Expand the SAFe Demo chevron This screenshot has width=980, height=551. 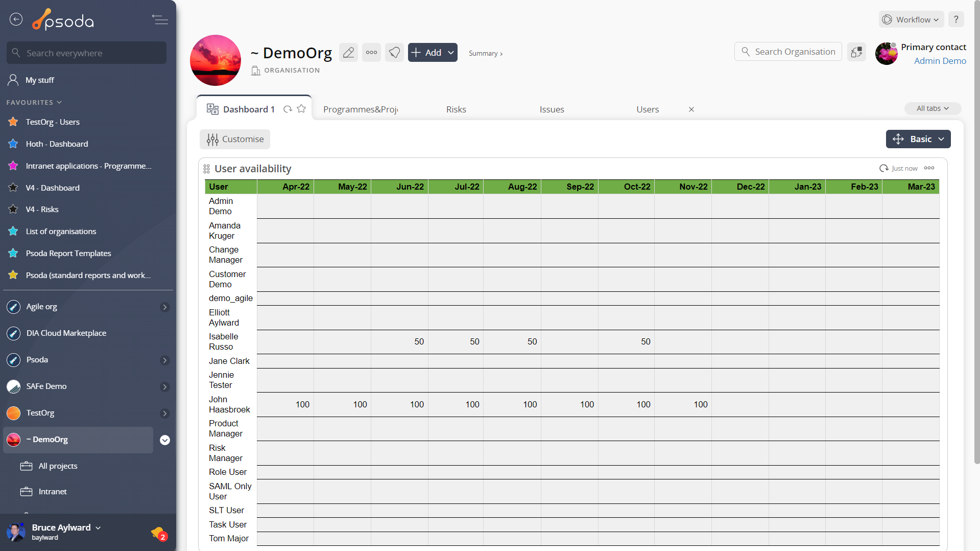coord(164,387)
